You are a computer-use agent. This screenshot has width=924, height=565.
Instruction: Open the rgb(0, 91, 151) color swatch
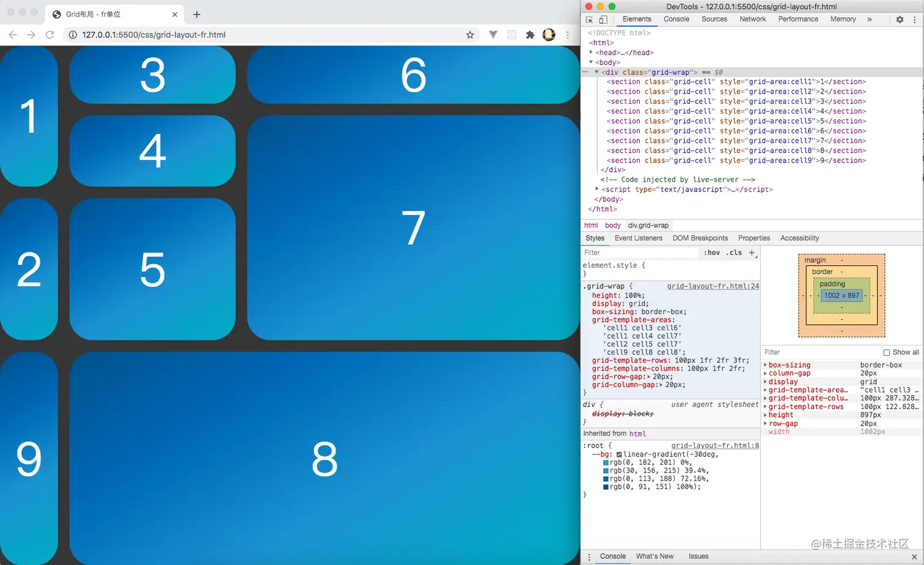pyautogui.click(x=606, y=487)
